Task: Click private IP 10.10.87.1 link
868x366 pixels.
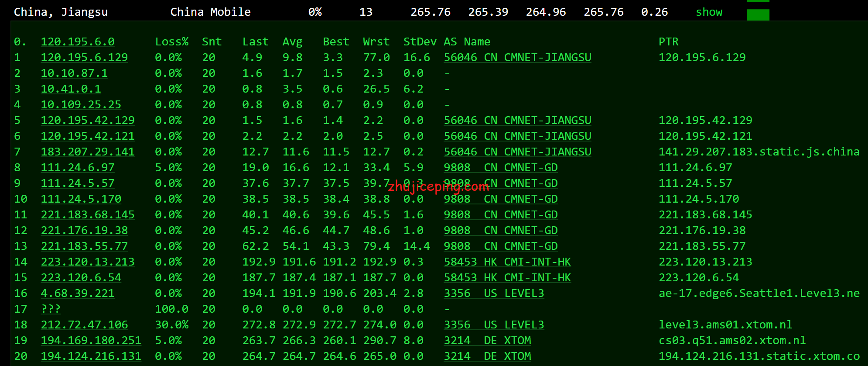Action: 74,73
